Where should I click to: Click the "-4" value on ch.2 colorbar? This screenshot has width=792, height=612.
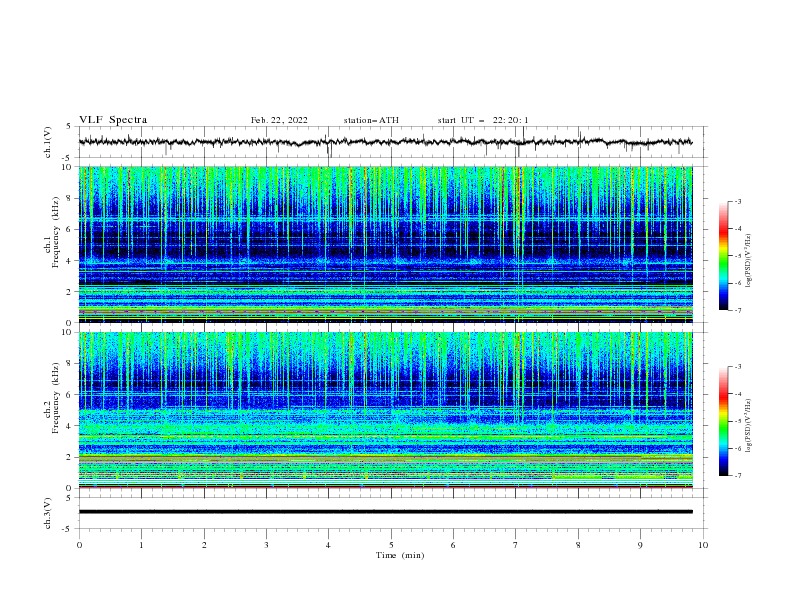click(x=738, y=394)
